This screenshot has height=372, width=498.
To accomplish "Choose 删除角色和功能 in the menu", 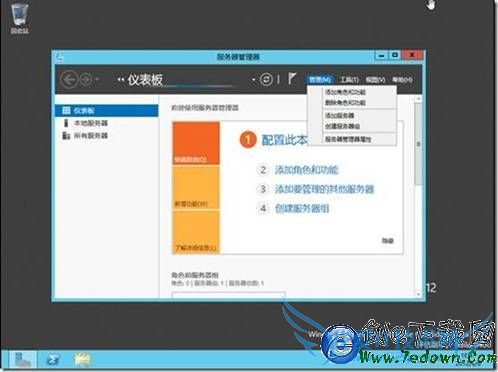I will pos(345,103).
